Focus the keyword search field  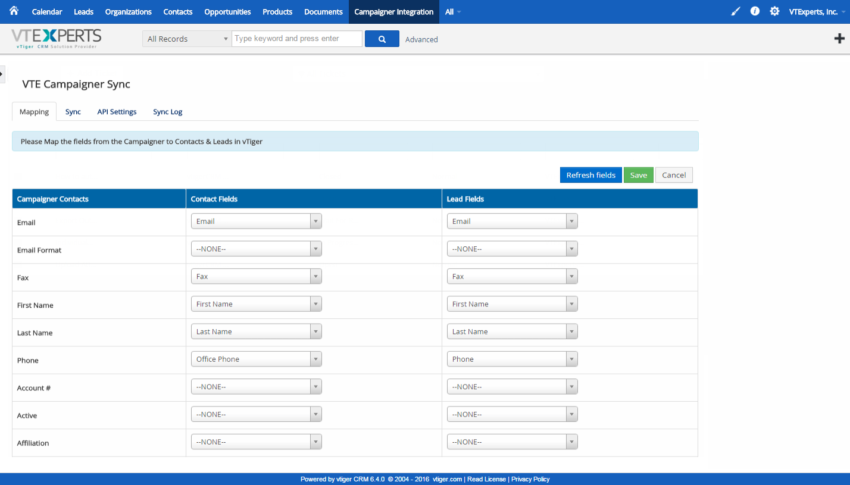[x=297, y=38]
